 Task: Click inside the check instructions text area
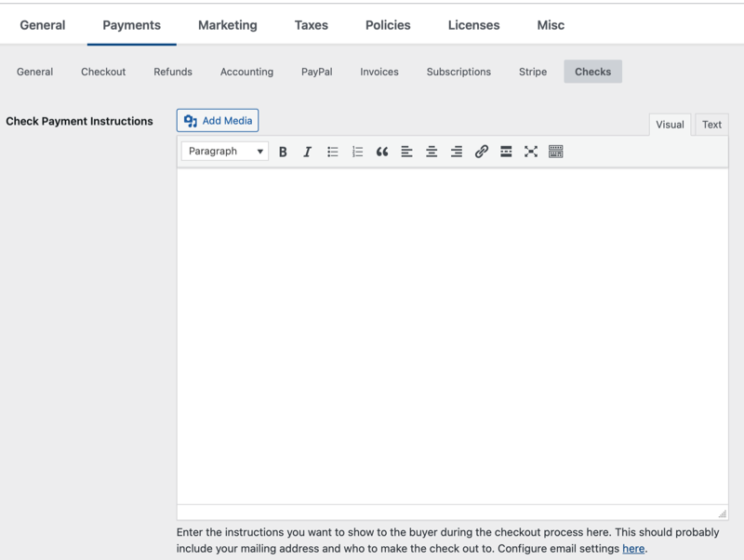tap(452, 335)
